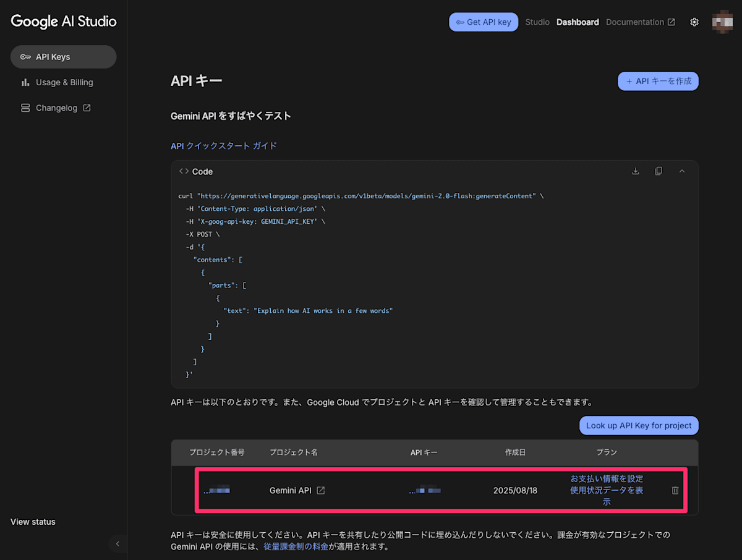The height and width of the screenshot is (560, 742).
Task: Switch to the Dashboard tab
Action: [578, 22]
